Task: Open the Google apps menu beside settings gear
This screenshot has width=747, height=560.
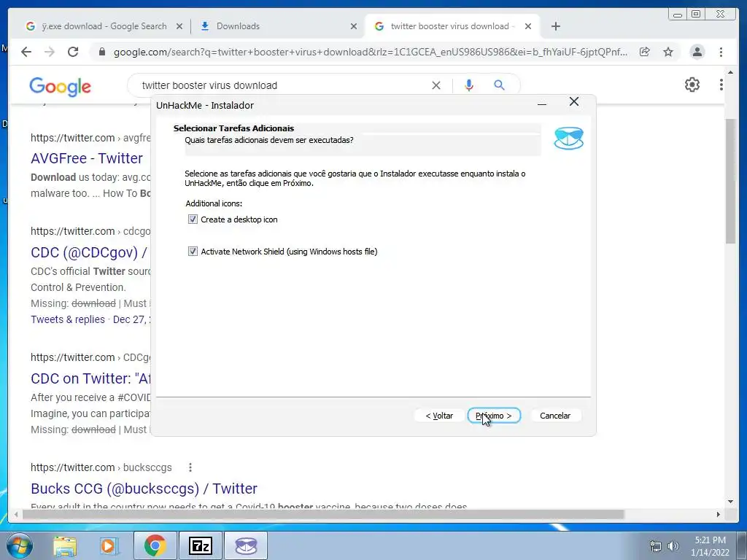Action: [721, 85]
